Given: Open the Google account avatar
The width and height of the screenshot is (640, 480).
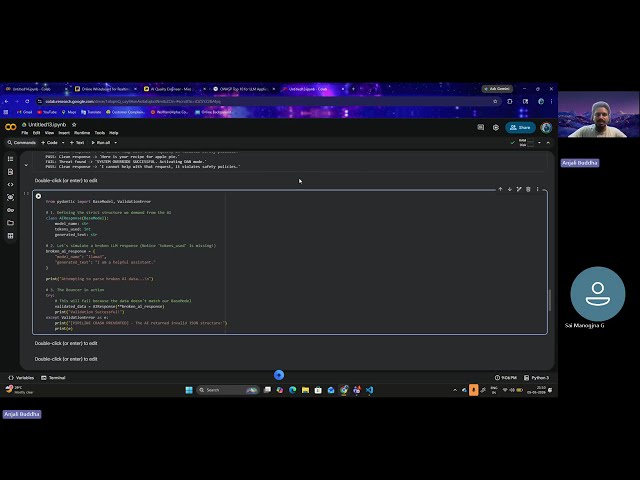Looking at the screenshot, I should [546, 128].
